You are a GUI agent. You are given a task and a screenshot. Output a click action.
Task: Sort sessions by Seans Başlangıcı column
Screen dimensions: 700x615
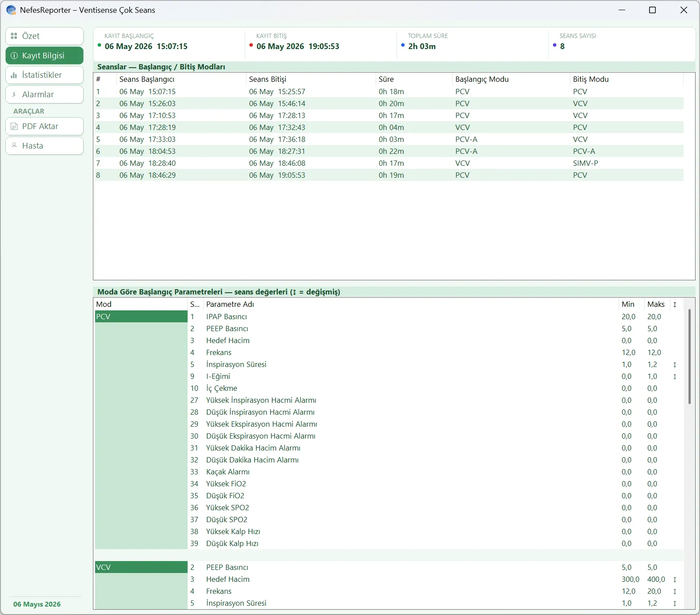[x=181, y=79]
